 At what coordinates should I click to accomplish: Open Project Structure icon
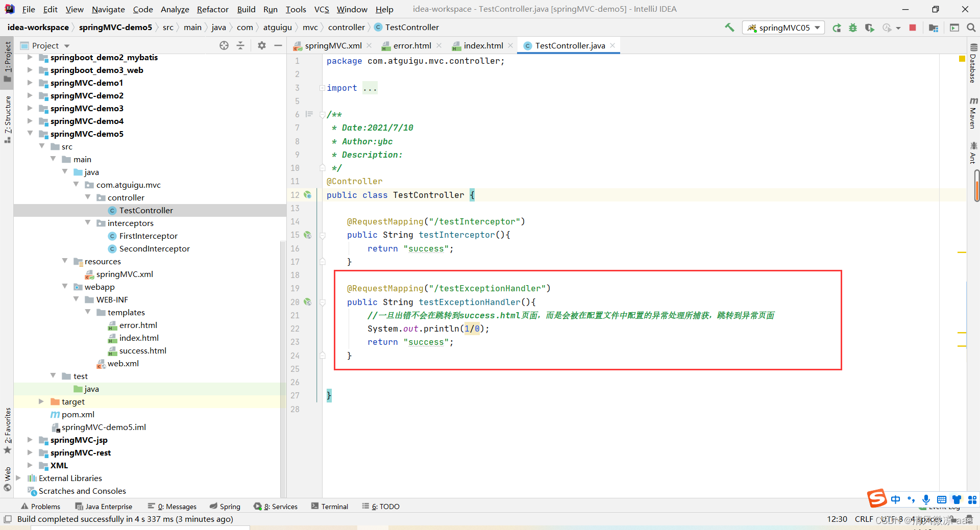pyautogui.click(x=934, y=28)
